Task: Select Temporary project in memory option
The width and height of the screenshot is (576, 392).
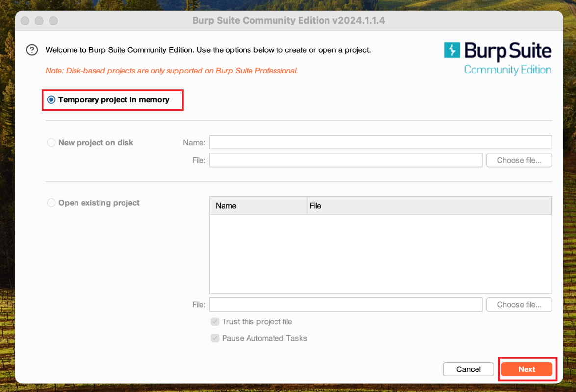Action: coord(51,100)
